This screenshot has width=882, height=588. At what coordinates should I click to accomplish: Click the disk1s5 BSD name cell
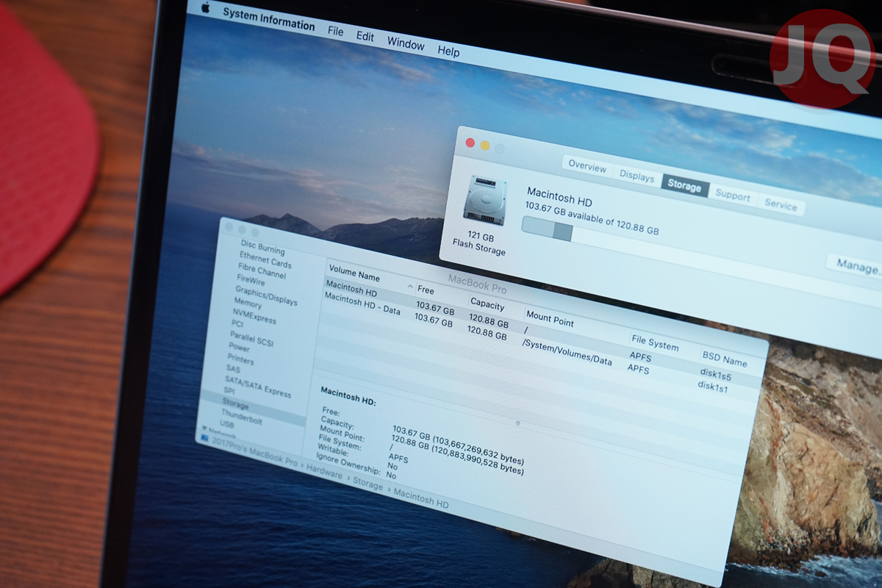pos(715,375)
